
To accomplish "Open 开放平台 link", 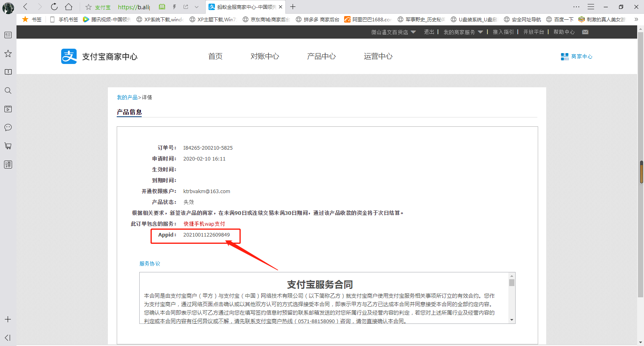I will 534,32.
